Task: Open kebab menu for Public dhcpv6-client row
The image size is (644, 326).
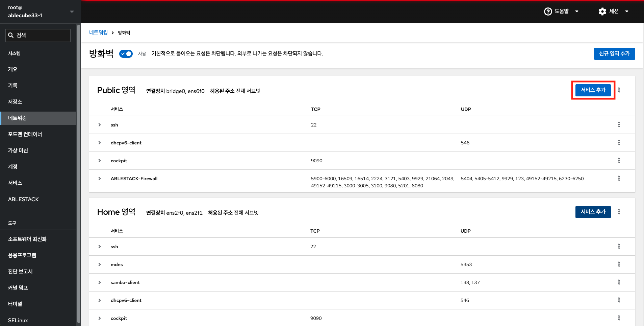Action: tap(619, 142)
